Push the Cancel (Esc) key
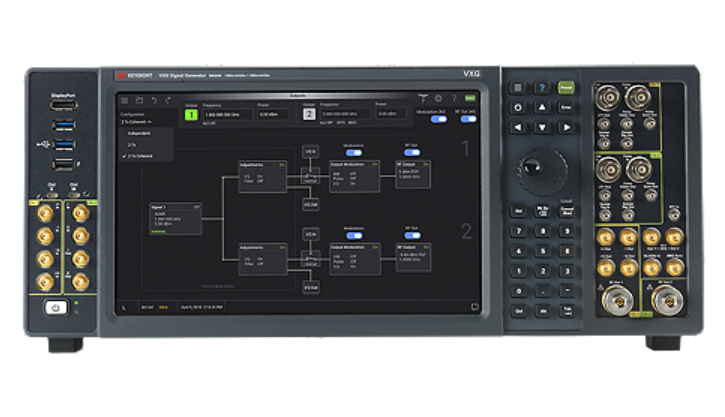The height and width of the screenshot is (417, 725). pos(566,211)
